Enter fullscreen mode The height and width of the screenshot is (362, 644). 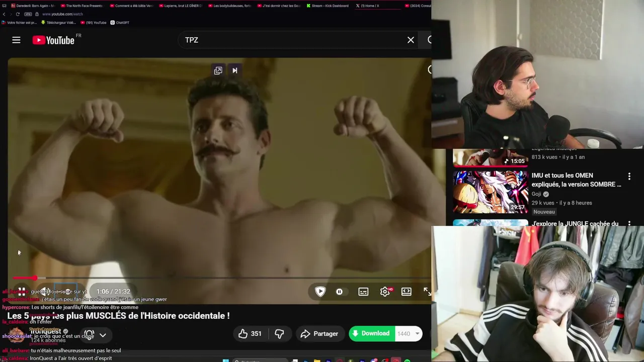[x=427, y=292]
